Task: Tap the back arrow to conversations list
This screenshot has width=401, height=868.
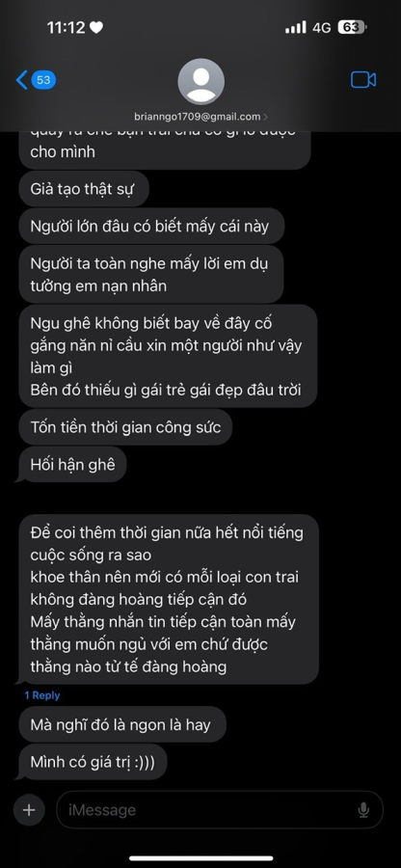Action: click(21, 80)
